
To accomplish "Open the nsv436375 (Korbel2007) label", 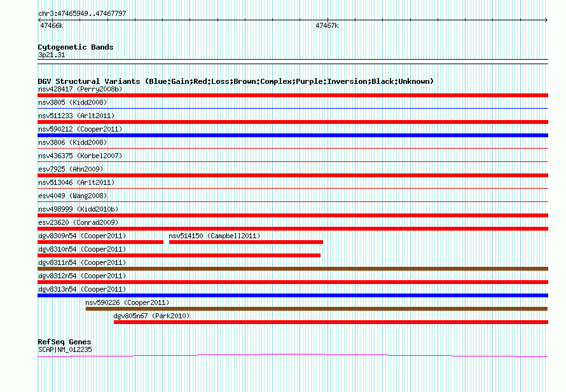I will pyautogui.click(x=80, y=156).
